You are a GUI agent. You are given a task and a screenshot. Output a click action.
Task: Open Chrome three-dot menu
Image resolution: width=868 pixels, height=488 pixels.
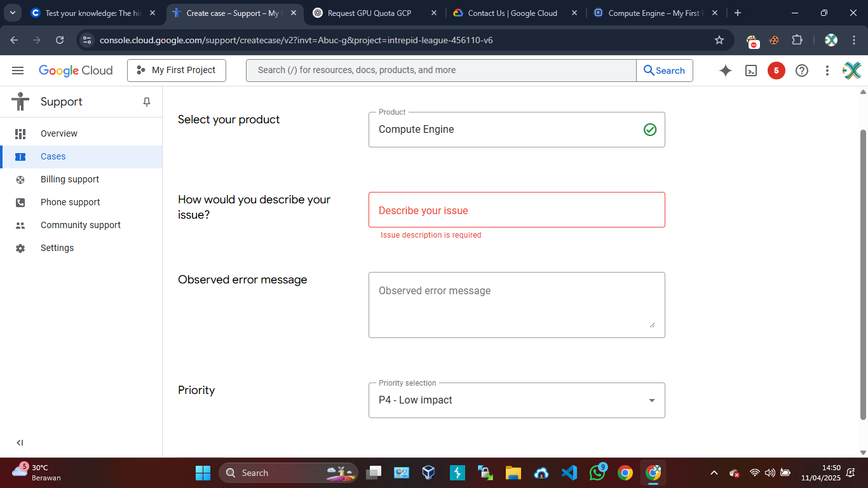[853, 40]
